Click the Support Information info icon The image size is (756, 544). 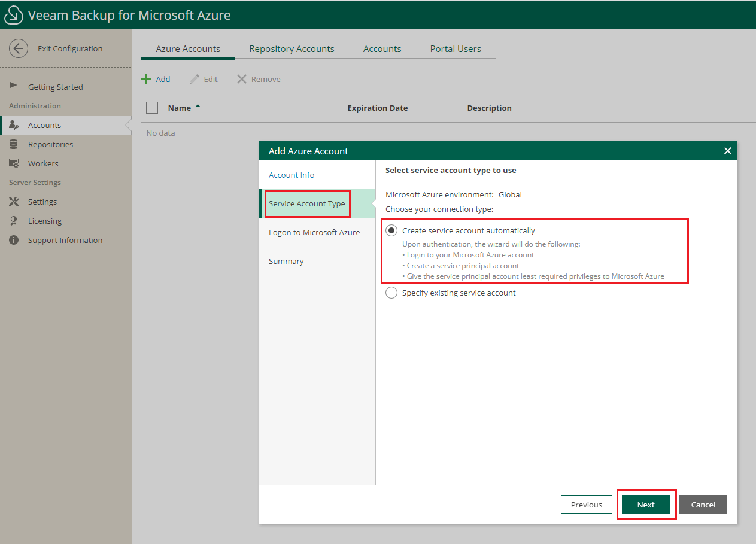[x=14, y=240]
